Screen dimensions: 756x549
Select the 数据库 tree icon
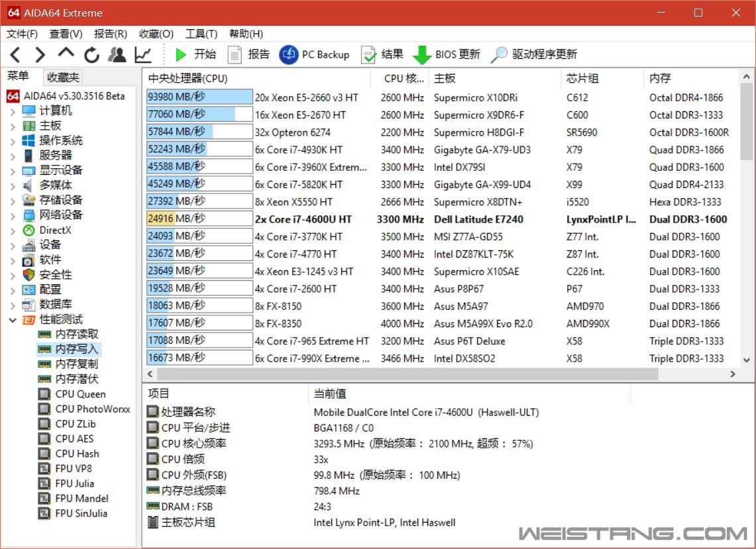click(x=29, y=305)
